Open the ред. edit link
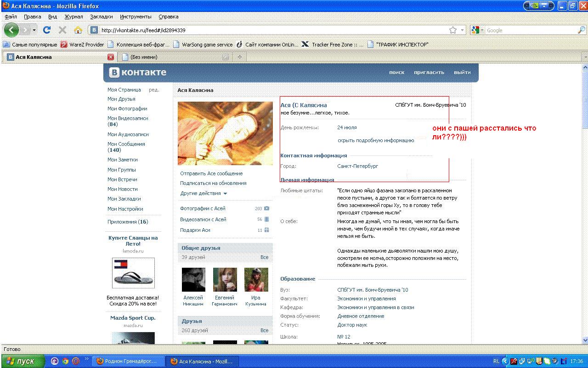Viewport: 588px width, 368px height. (154, 90)
